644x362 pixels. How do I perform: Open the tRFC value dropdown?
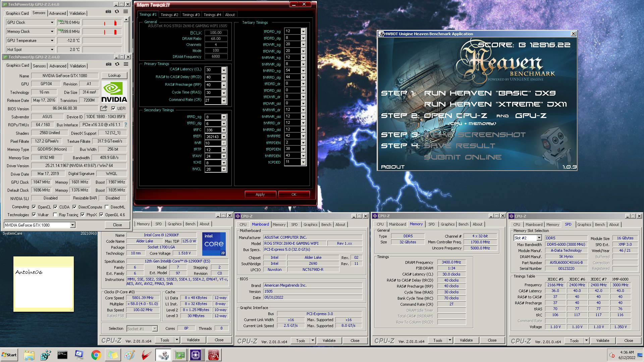(x=224, y=130)
